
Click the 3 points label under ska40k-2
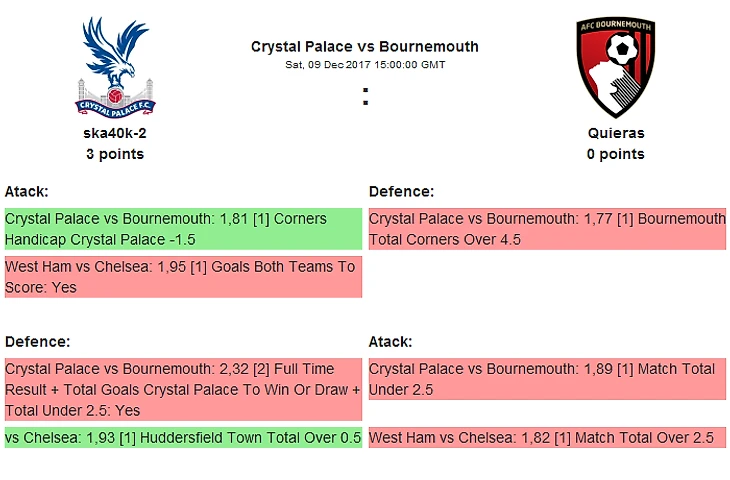point(115,154)
